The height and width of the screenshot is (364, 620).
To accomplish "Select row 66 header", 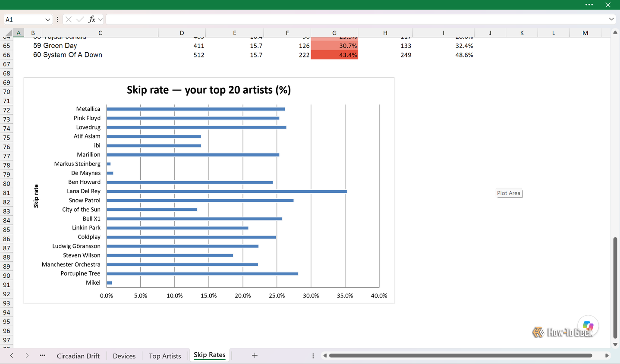I will coord(6,55).
